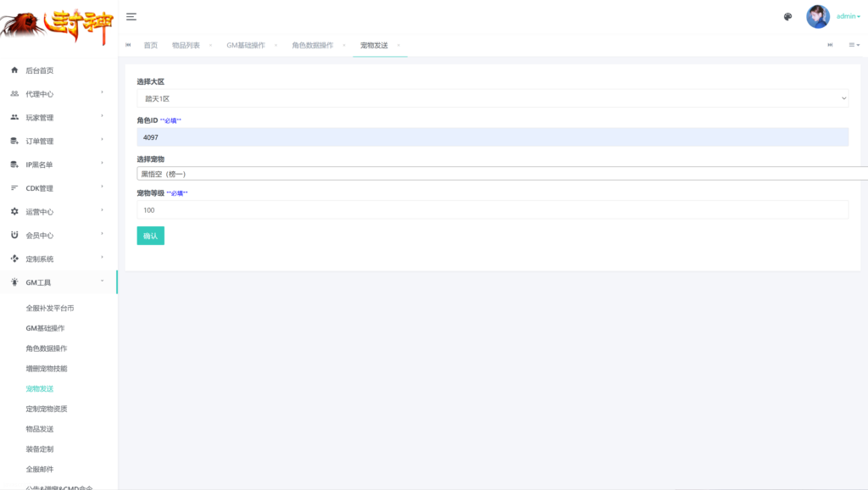Click the 确认 confirm button

150,236
